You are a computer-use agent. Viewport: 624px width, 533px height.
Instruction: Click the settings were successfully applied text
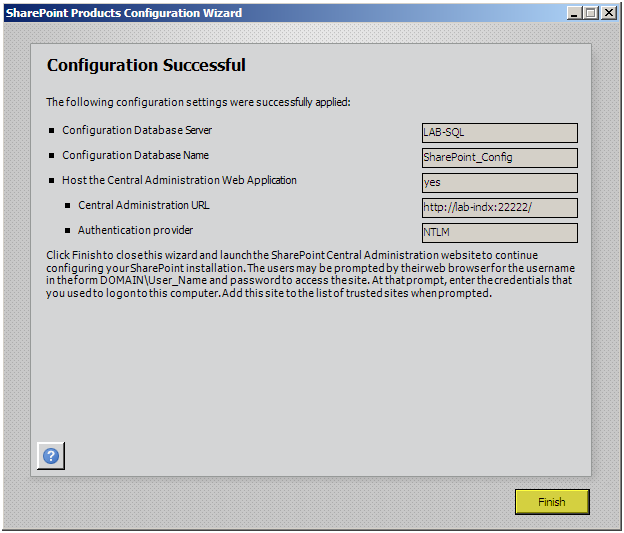click(x=198, y=102)
